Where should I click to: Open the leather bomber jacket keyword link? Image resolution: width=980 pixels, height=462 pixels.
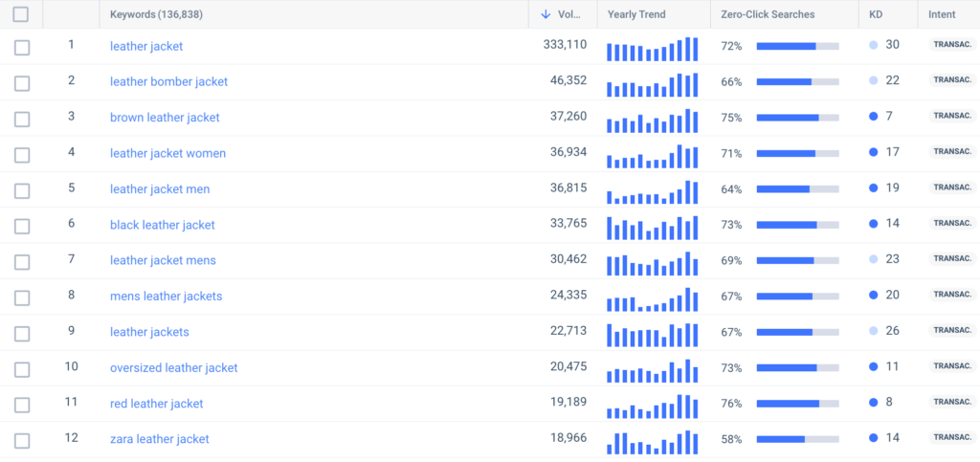tap(168, 81)
